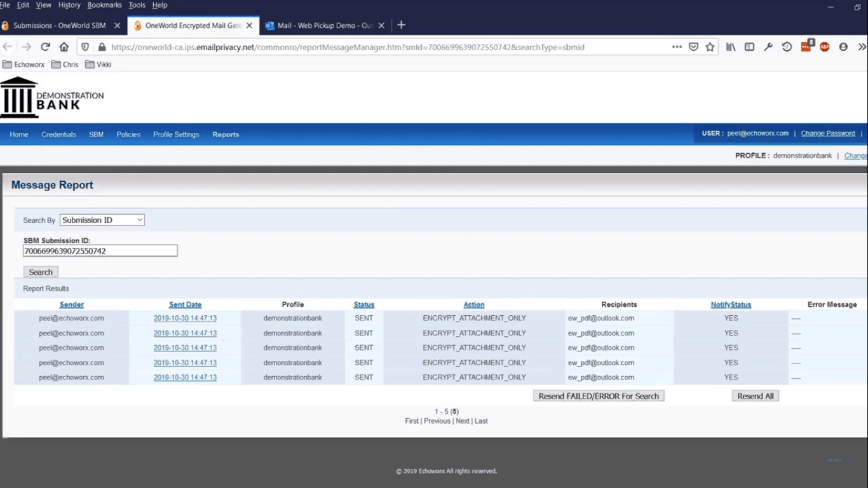Open the Firefox Library icon
Screen dimensions: 868x488
tap(729, 46)
